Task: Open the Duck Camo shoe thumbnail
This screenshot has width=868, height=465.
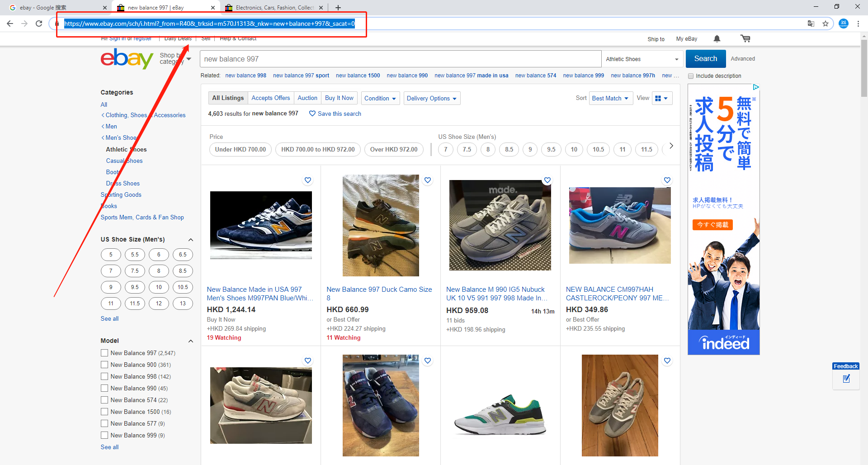Action: (381, 225)
